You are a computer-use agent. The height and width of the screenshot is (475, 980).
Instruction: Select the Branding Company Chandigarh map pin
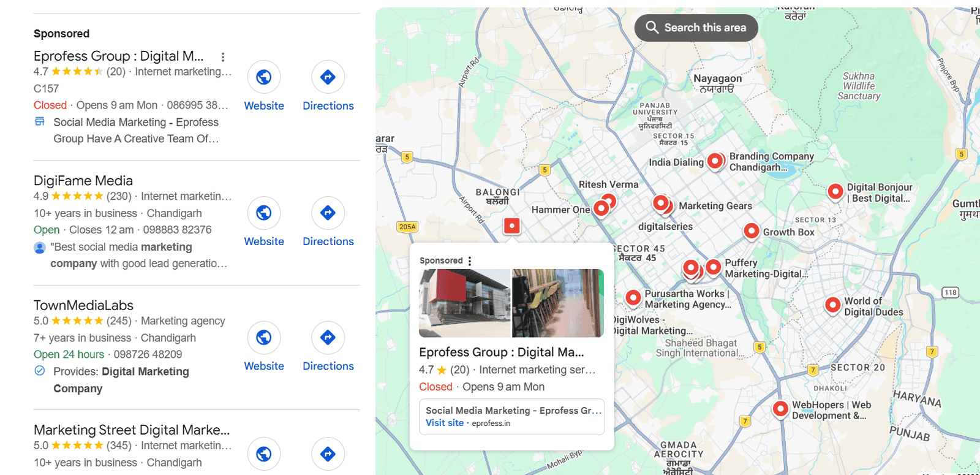point(715,162)
